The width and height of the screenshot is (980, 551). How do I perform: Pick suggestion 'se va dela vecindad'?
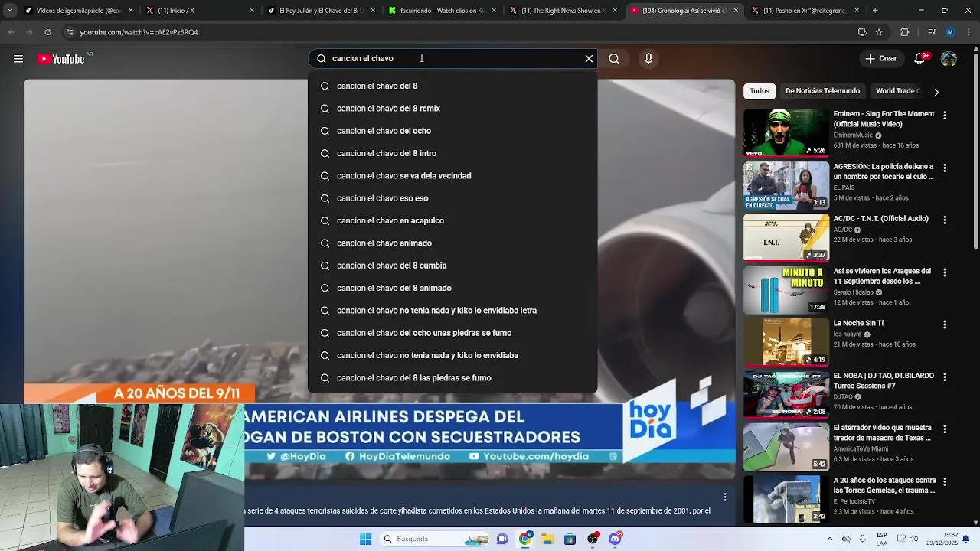point(452,176)
